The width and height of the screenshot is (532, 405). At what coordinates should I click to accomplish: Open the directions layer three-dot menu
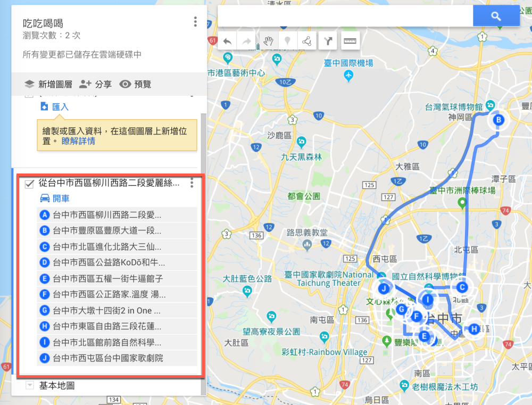192,183
